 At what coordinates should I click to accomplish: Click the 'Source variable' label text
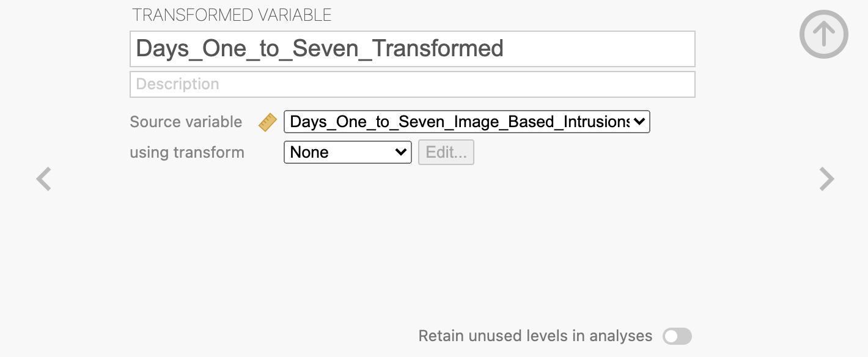[x=186, y=122]
